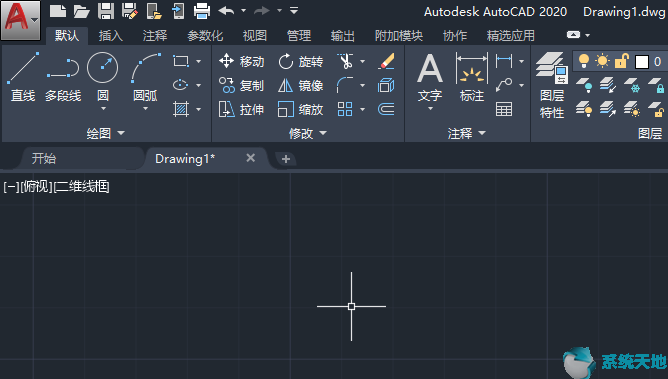Image resolution: width=668 pixels, height=379 pixels.
Task: Click the 镜像 (Mirror) button
Action: pos(301,85)
